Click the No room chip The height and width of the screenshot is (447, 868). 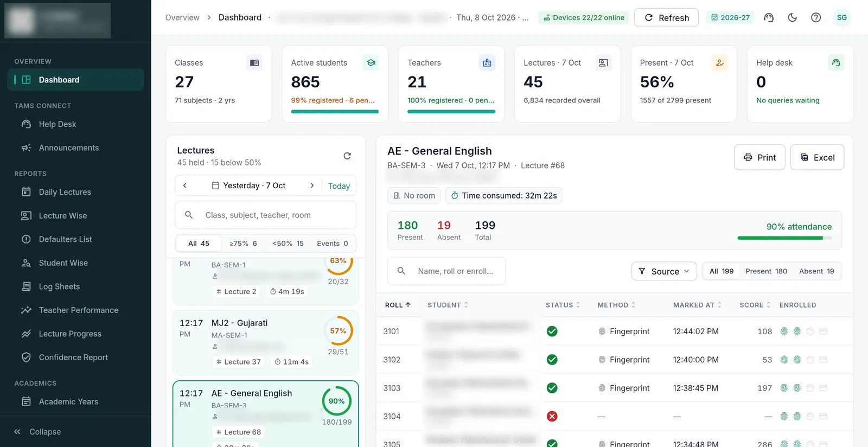(414, 195)
